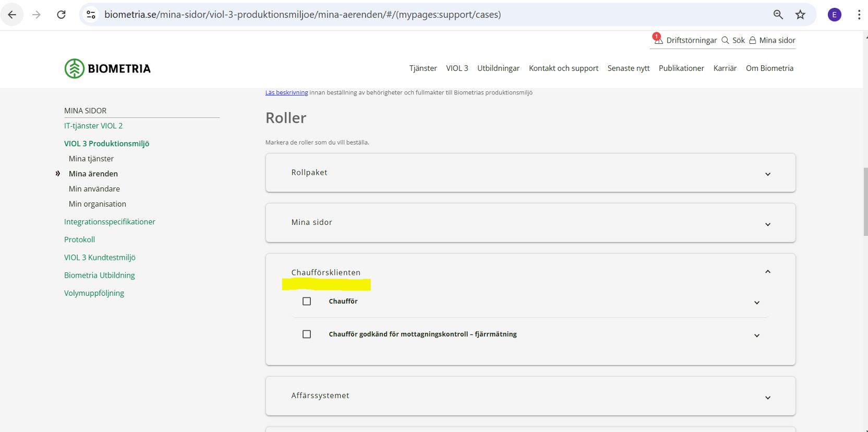Viewport: 868px width, 432px height.
Task: Click the Driftstörningar text link
Action: click(691, 40)
